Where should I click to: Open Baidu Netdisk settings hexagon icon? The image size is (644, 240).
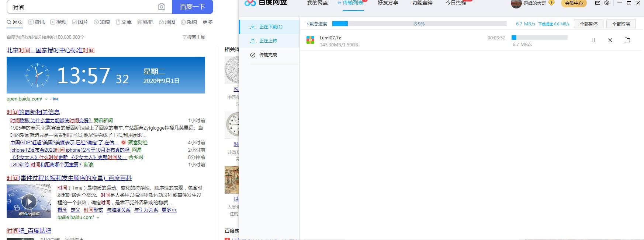click(607, 3)
